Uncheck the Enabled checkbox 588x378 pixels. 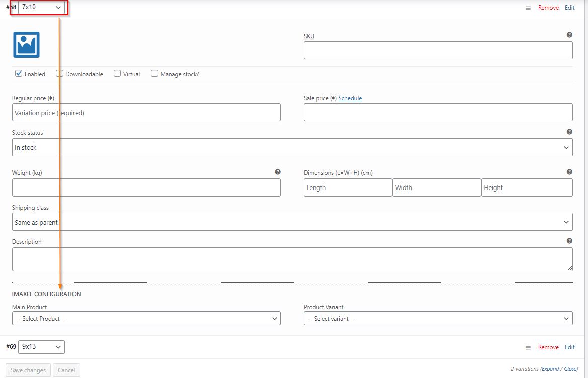point(19,73)
